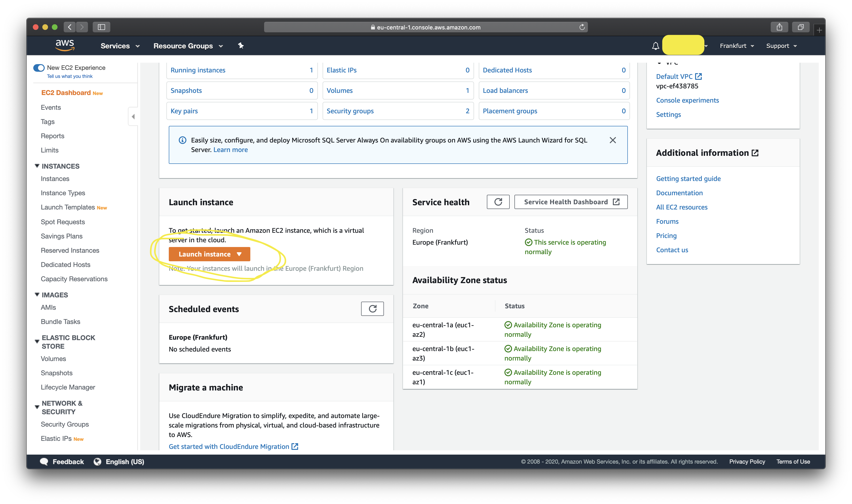Click the Safari address bar URL field
The image size is (852, 504).
[426, 27]
